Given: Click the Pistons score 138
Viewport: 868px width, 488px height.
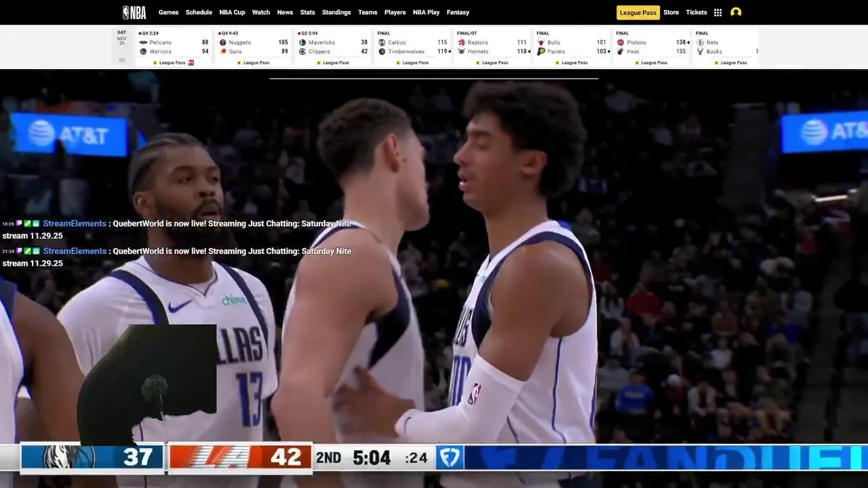Looking at the screenshot, I should point(680,42).
